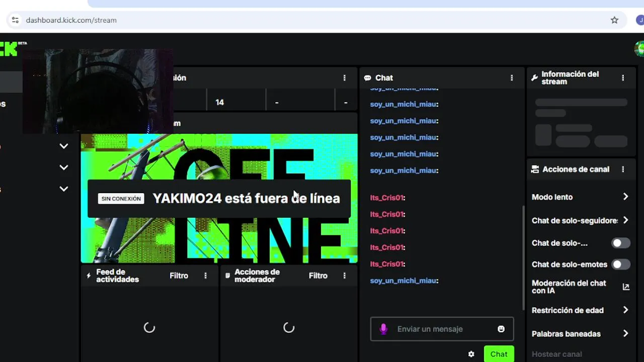Click the webcam overlay thumbnail
644x362 pixels.
point(98,91)
